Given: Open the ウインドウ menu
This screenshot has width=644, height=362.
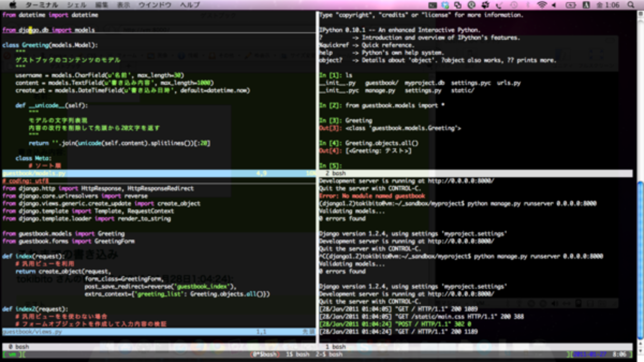Looking at the screenshot, I should click(155, 5).
